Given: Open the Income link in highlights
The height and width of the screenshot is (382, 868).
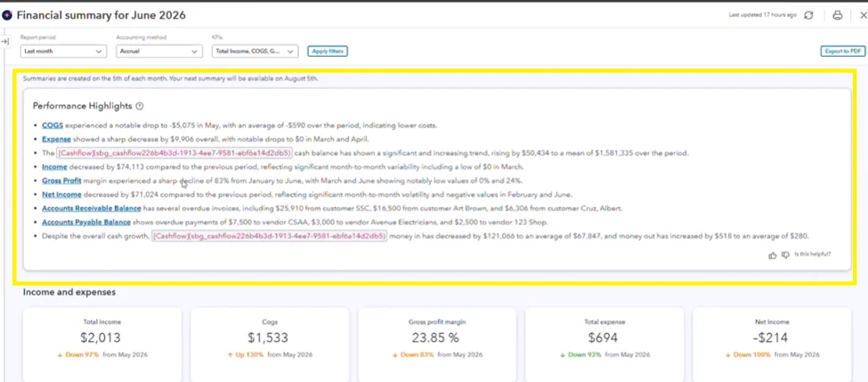Looking at the screenshot, I should pos(54,167).
